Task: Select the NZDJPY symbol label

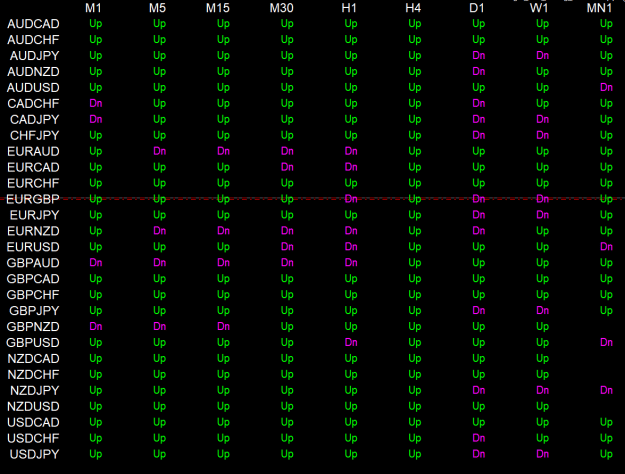Action: click(34, 390)
